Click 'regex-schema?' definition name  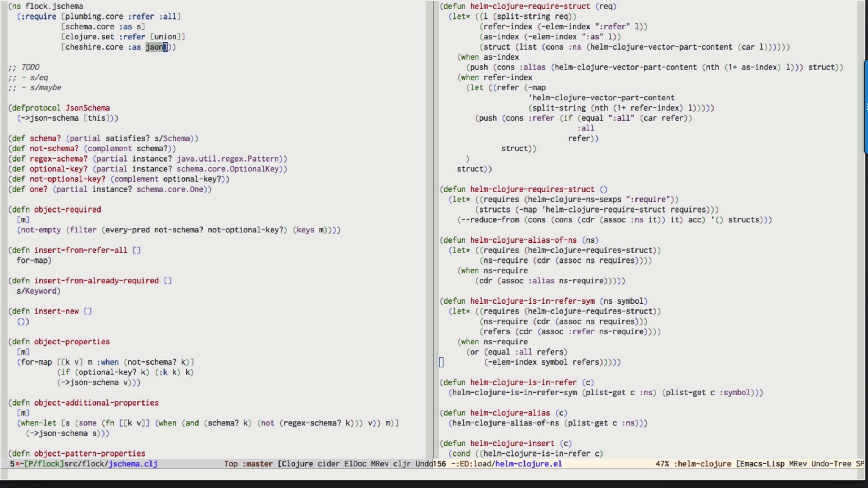[59, 159]
